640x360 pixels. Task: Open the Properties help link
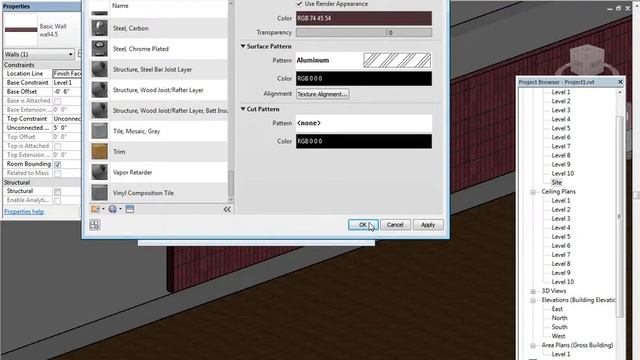pos(24,211)
